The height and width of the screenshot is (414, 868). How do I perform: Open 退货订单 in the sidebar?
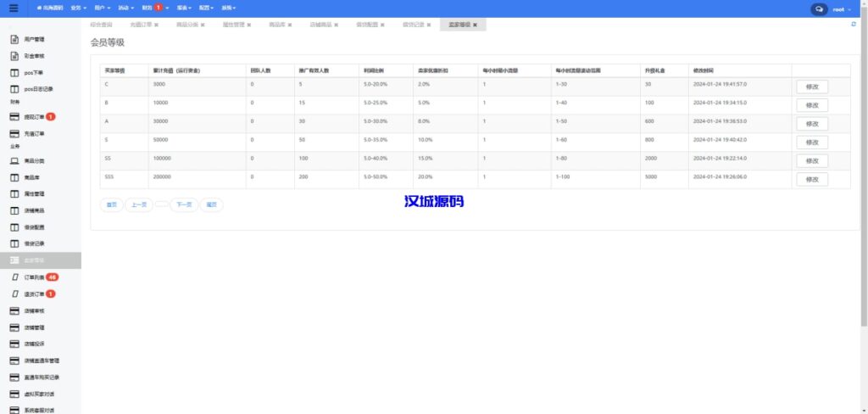tap(34, 294)
